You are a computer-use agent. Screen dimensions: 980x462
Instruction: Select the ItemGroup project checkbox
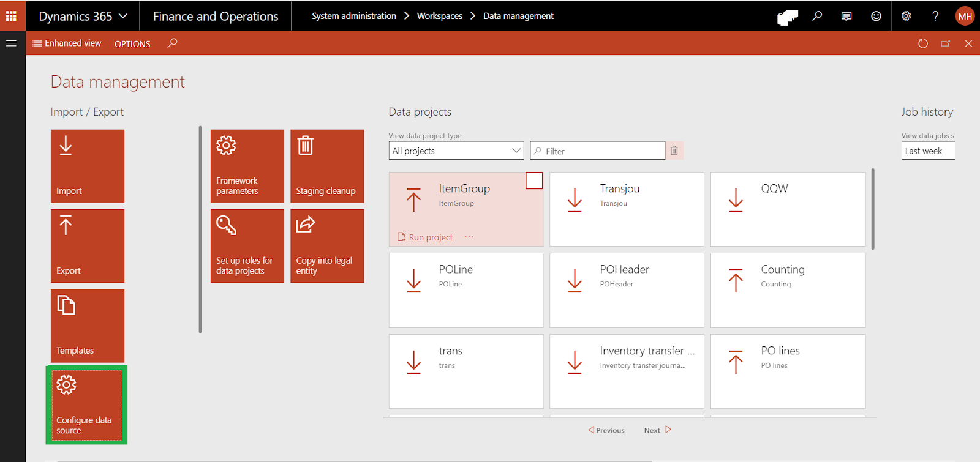tap(534, 181)
